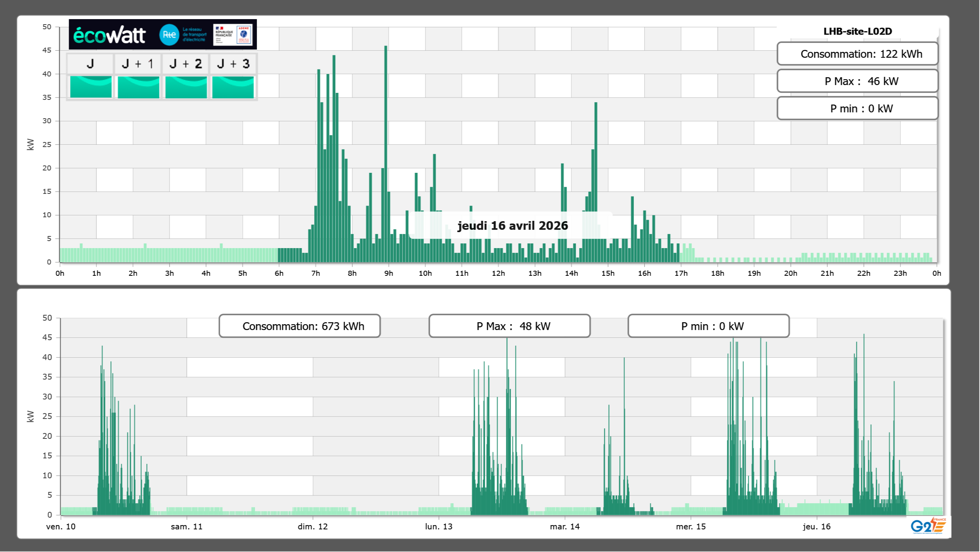980x552 pixels.
Task: Click the Consommation: 122 kWh box
Action: (x=857, y=54)
